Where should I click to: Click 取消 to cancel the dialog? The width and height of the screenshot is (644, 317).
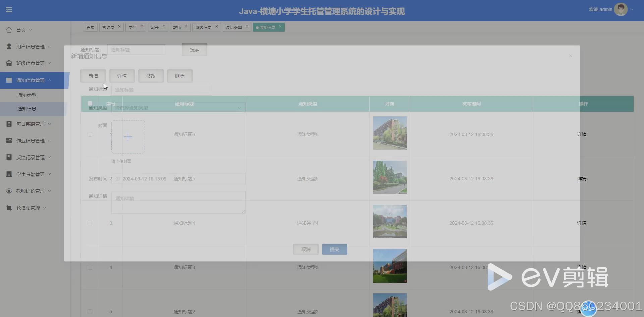point(306,249)
